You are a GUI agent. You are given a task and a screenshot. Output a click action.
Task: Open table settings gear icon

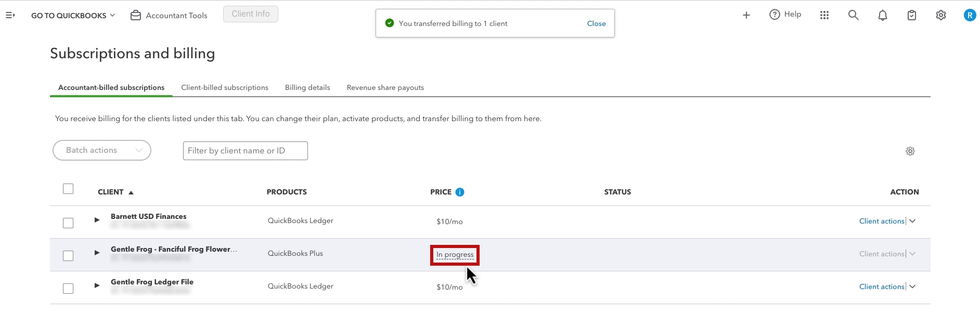click(910, 151)
